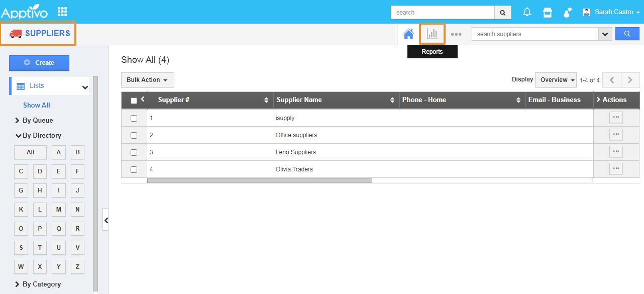Viewport: 644px width, 294px height.
Task: Open actions menu for Olivia Traders row
Action: tap(616, 169)
